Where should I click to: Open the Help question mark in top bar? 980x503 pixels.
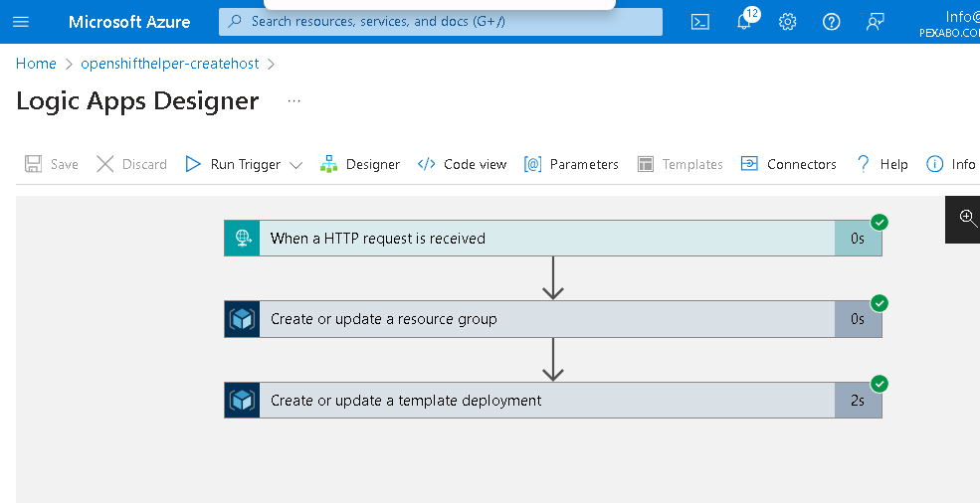coord(831,22)
